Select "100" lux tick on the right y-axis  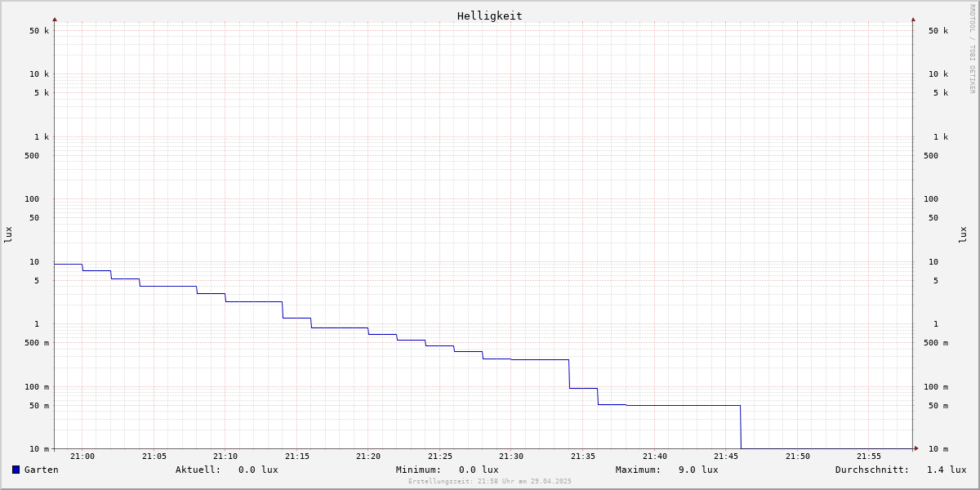click(931, 199)
